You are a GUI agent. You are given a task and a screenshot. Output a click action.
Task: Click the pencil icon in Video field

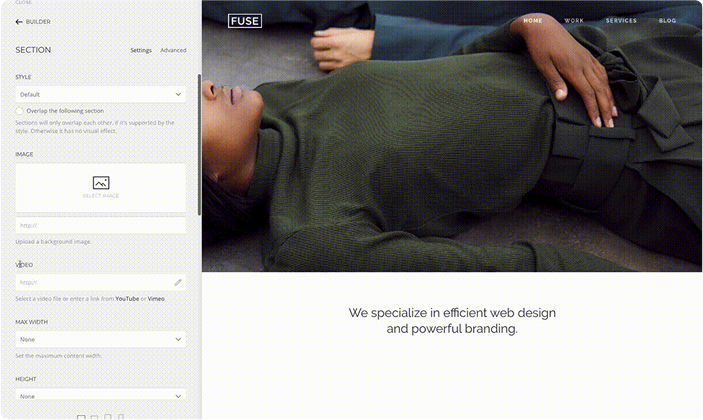pos(178,282)
